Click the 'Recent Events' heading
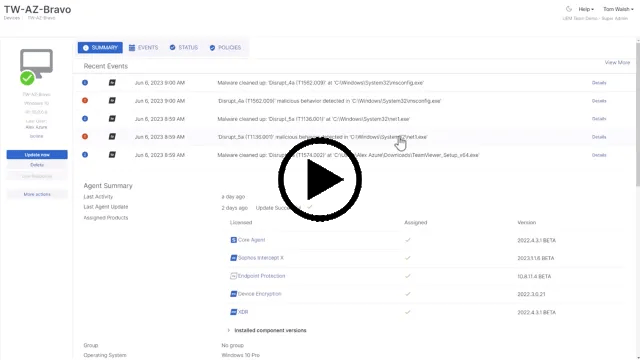This screenshot has height=360, width=640. coord(105,66)
